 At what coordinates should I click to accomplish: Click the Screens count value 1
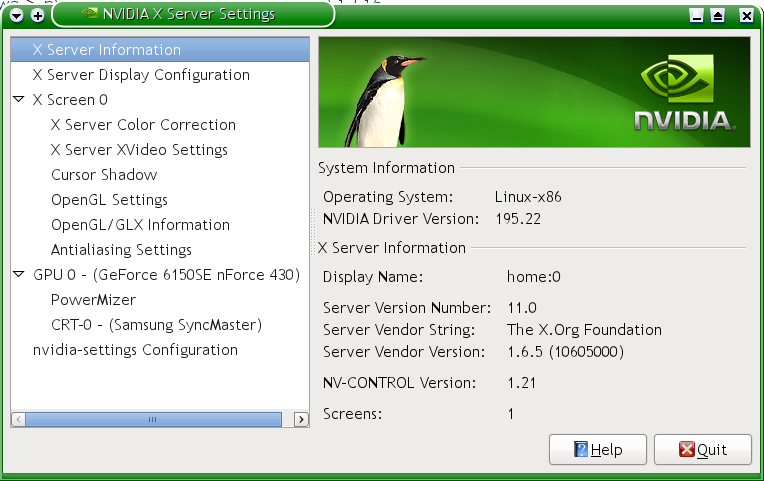(511, 414)
